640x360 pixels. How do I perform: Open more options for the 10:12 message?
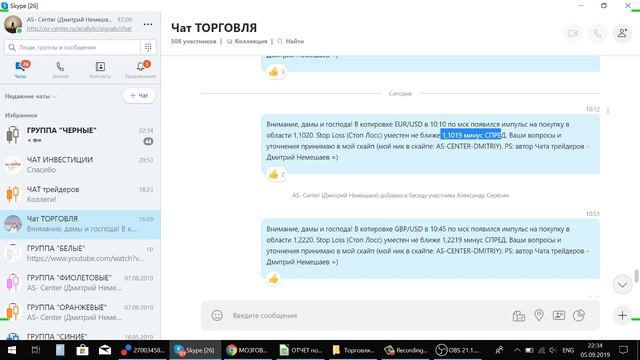[x=608, y=110]
